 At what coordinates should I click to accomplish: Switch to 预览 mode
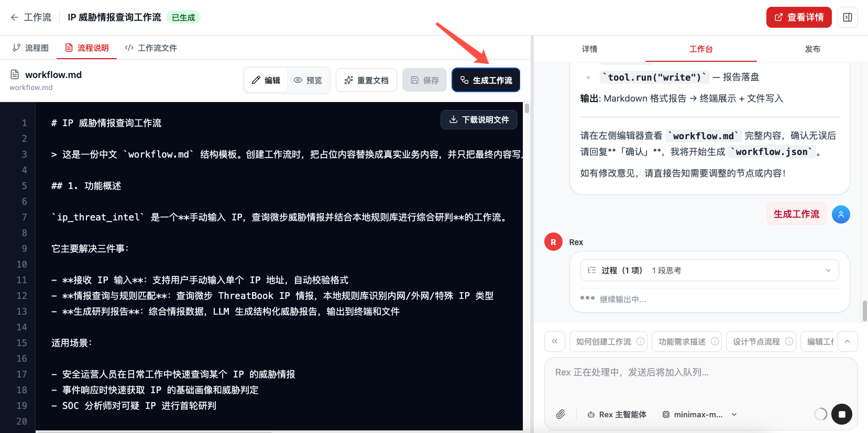click(308, 80)
